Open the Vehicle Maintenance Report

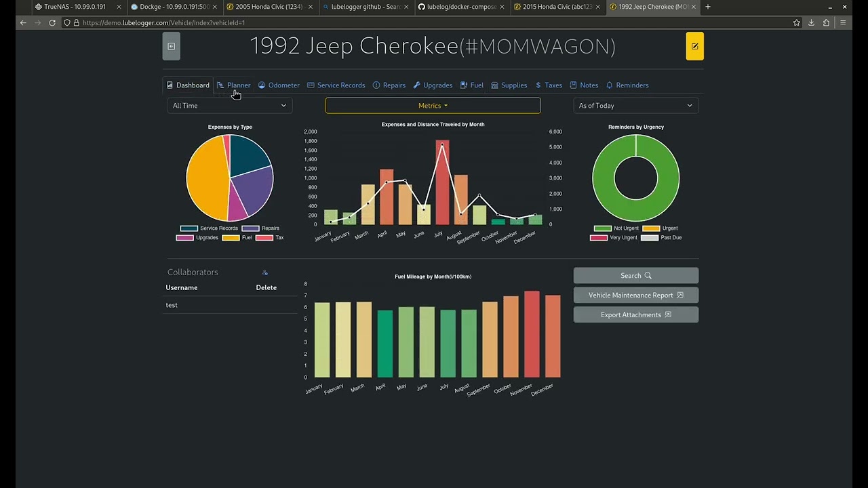coord(636,296)
